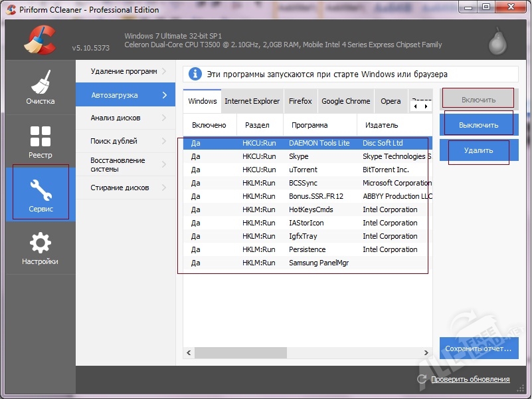Click the blue info icon

[195, 74]
